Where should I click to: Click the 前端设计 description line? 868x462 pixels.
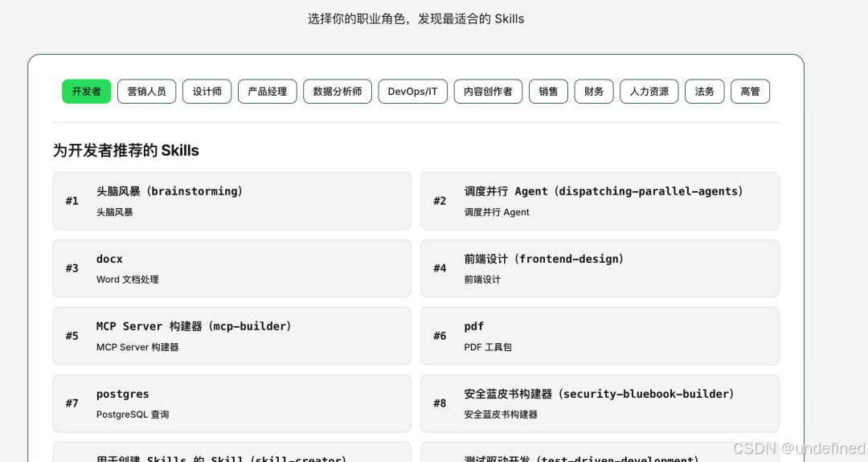(x=482, y=280)
